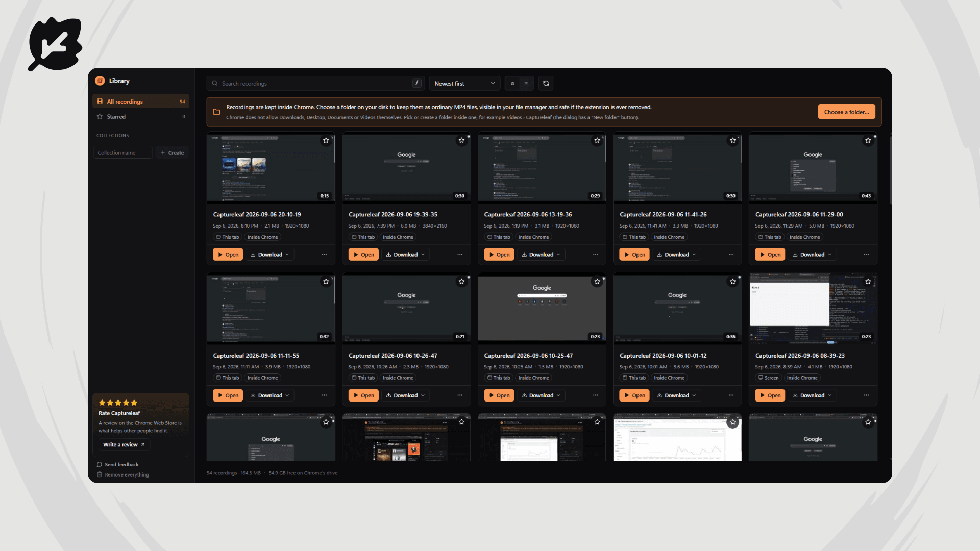Viewport: 980px width, 551px height.
Task: Show three-dot menu for Captureleaf 2026-09-06 10-25-47
Action: [x=596, y=395]
